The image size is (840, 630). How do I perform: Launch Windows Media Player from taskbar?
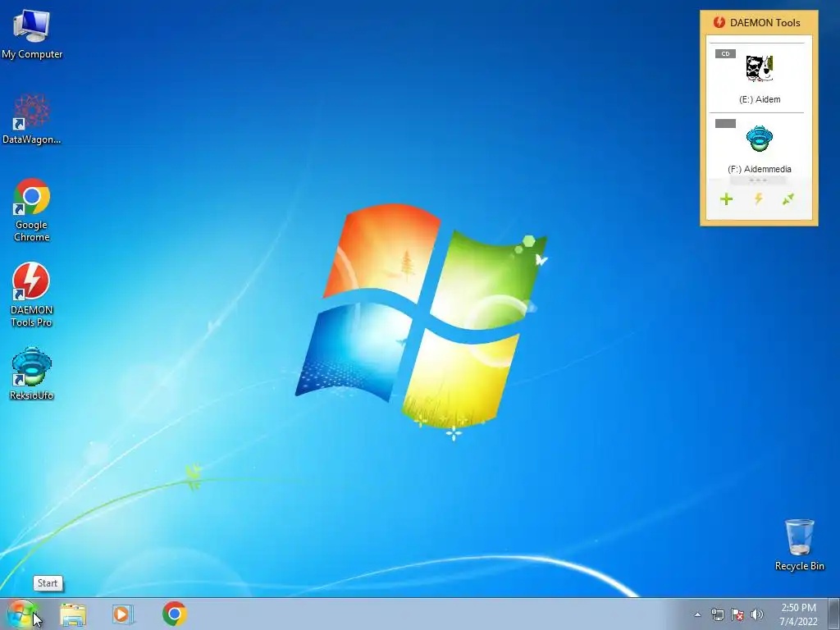[x=122, y=614]
